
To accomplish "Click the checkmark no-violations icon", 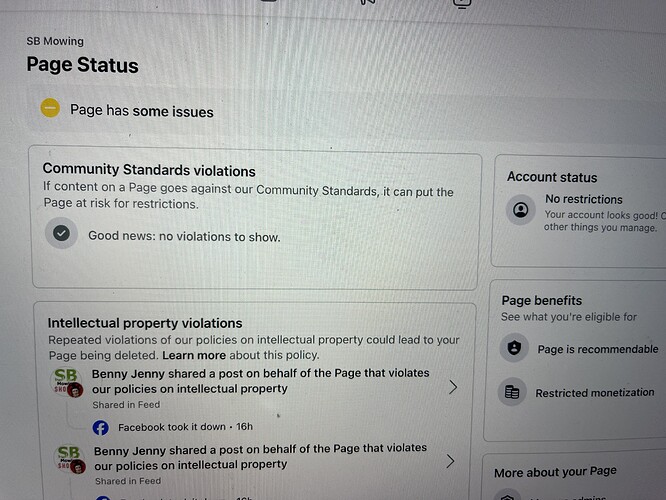I will pos(61,233).
